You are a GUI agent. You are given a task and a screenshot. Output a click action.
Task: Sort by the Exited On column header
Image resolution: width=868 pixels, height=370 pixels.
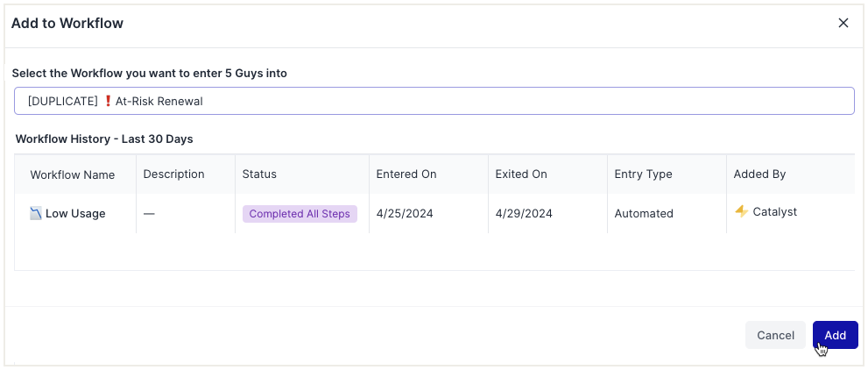(521, 174)
